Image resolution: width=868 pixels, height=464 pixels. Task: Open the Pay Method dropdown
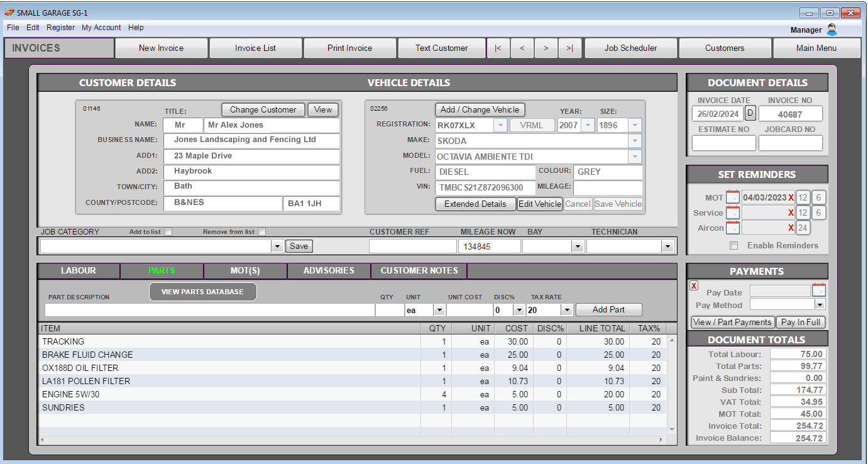[x=820, y=304]
